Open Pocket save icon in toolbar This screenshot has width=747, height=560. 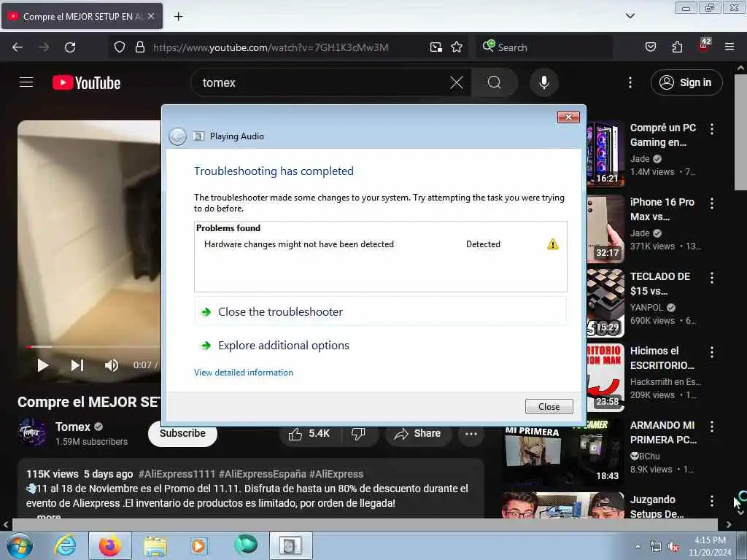pos(650,47)
